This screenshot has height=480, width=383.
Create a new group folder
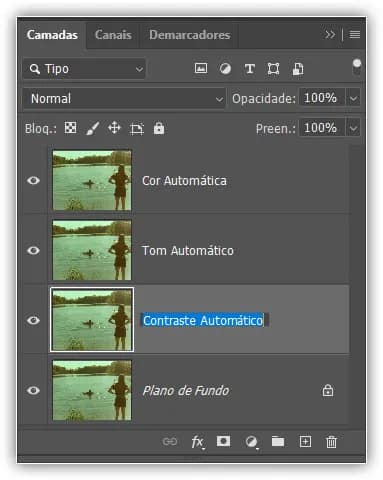(278, 442)
